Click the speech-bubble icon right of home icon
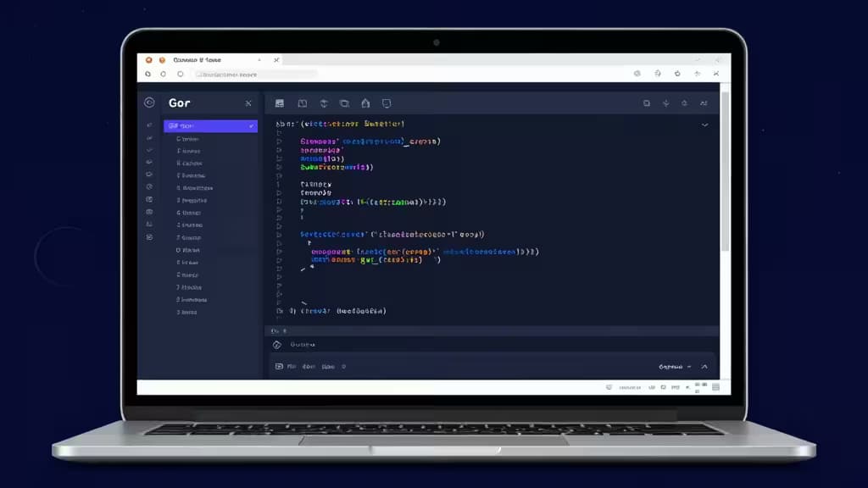 point(387,103)
